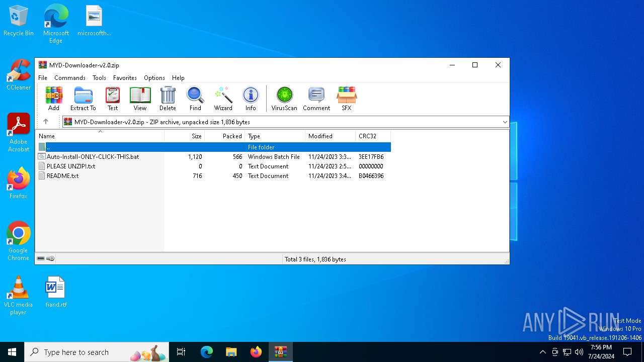Run VirusScan from the toolbar
This screenshot has height=362, width=644.
point(284,98)
